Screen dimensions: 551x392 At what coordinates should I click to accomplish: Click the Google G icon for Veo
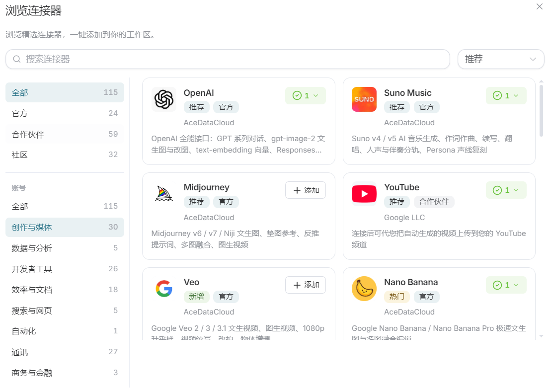pyautogui.click(x=164, y=289)
